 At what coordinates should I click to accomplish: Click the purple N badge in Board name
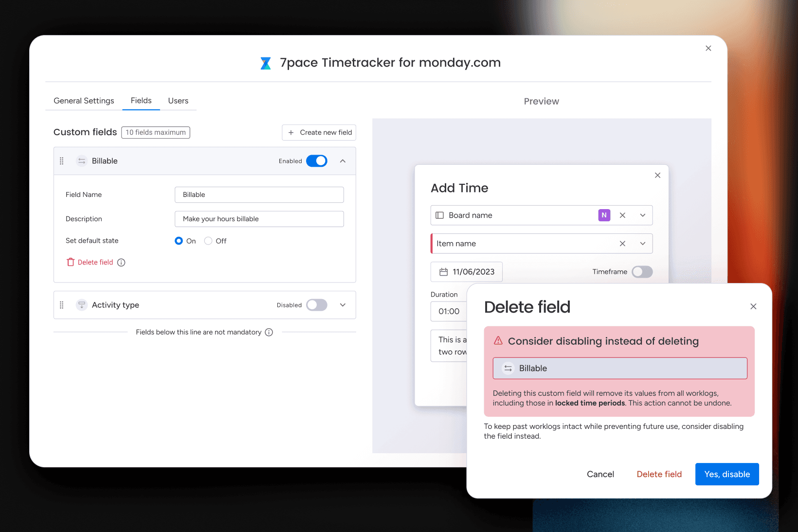604,215
